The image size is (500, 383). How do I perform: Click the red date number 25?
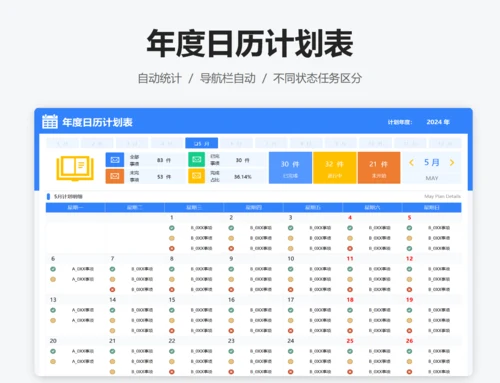pyautogui.click(x=350, y=341)
